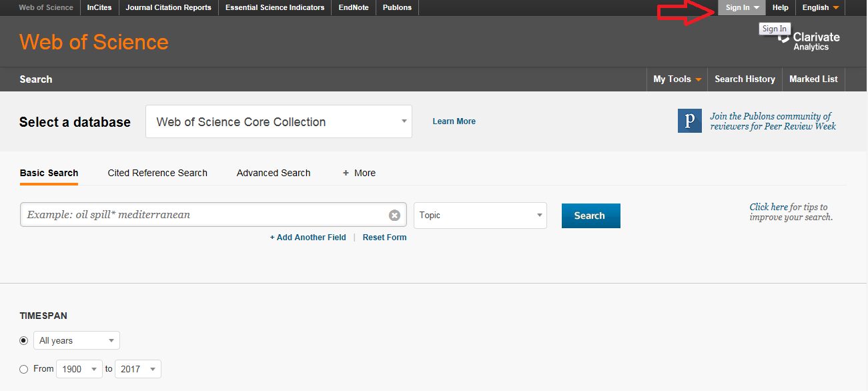Expand the + More search options
Viewport: 868px width, 391px height.
click(x=359, y=173)
